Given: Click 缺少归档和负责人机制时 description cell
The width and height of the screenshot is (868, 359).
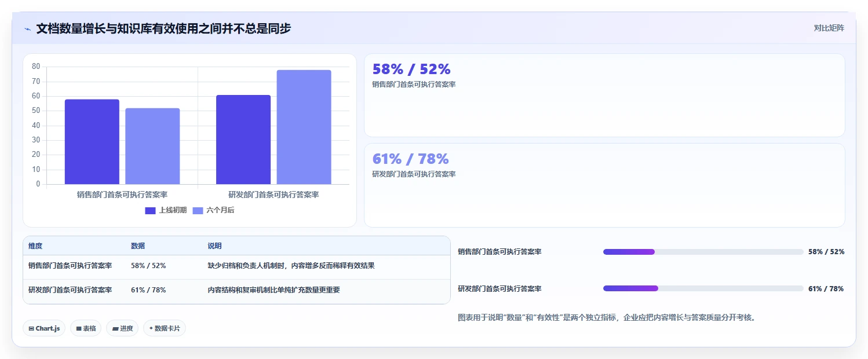Looking at the screenshot, I should point(291,266).
